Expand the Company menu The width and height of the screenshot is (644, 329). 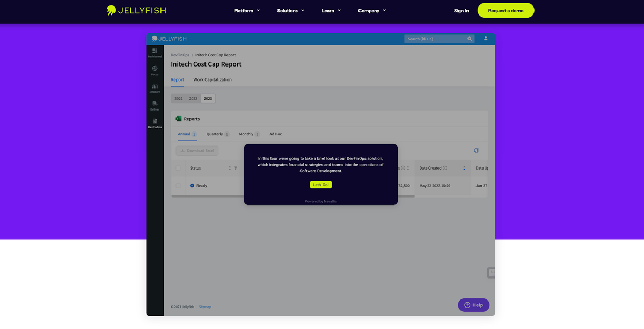(372, 10)
